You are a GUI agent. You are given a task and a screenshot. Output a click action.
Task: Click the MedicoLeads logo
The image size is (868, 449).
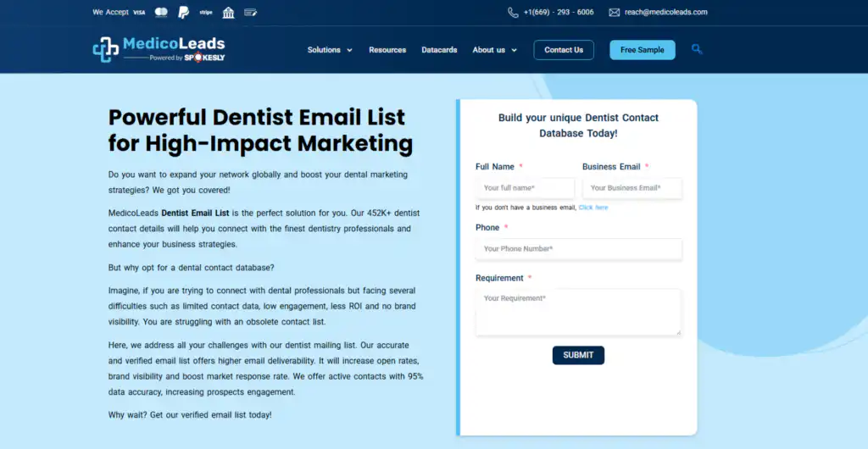(x=159, y=49)
